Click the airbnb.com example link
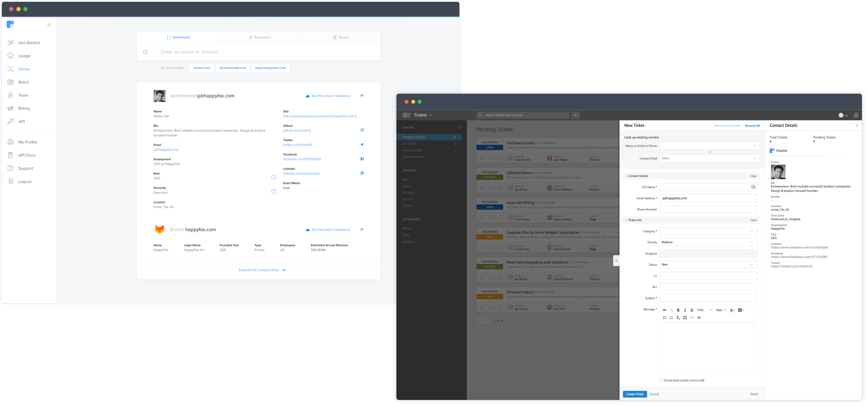The width and height of the screenshot is (868, 406). click(x=201, y=68)
